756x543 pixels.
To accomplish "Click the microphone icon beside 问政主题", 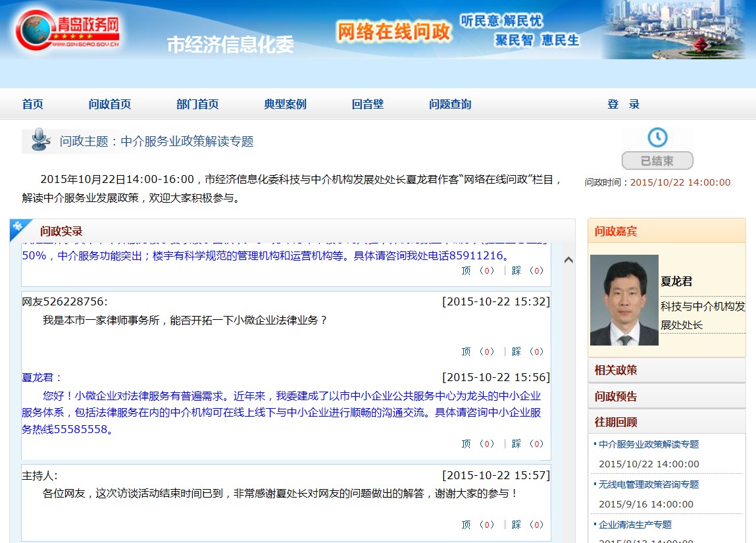I will [x=41, y=140].
